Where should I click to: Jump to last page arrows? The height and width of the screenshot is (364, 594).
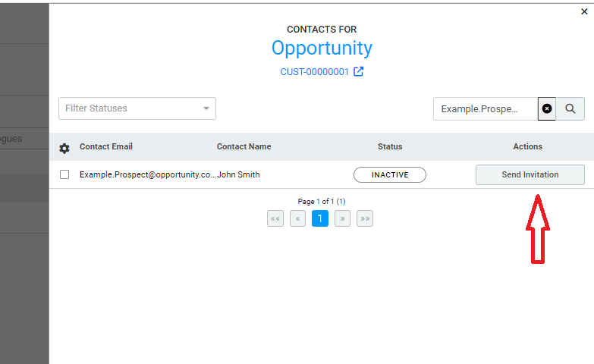pos(365,218)
